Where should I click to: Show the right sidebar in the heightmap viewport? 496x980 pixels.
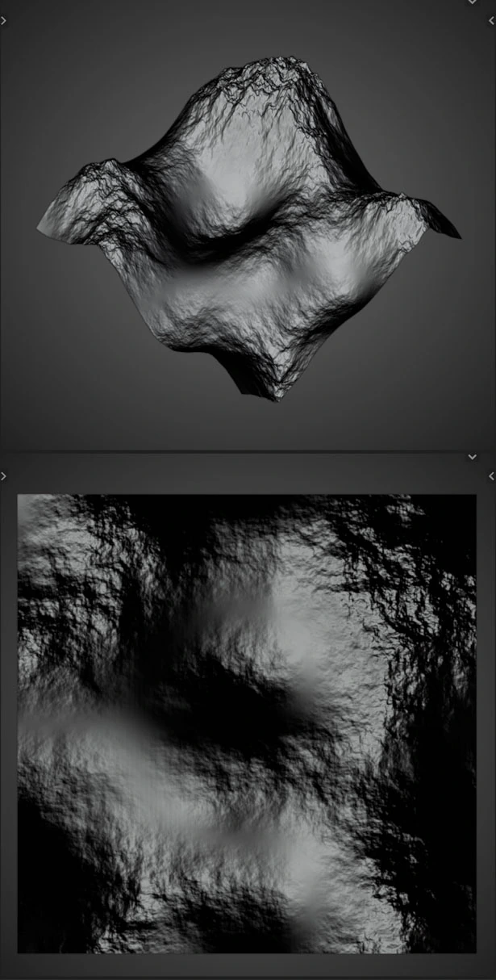click(492, 476)
